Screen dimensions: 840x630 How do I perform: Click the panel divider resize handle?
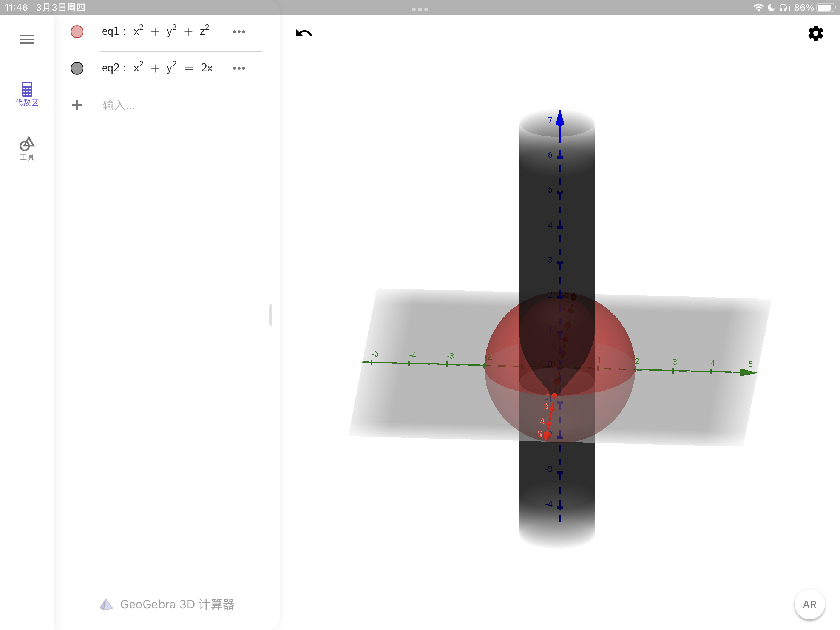click(x=271, y=315)
